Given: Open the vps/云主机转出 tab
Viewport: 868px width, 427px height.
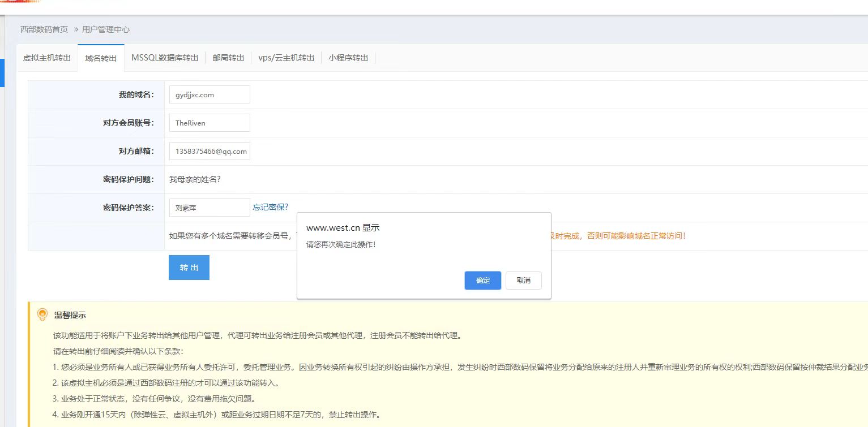Looking at the screenshot, I should pos(287,57).
